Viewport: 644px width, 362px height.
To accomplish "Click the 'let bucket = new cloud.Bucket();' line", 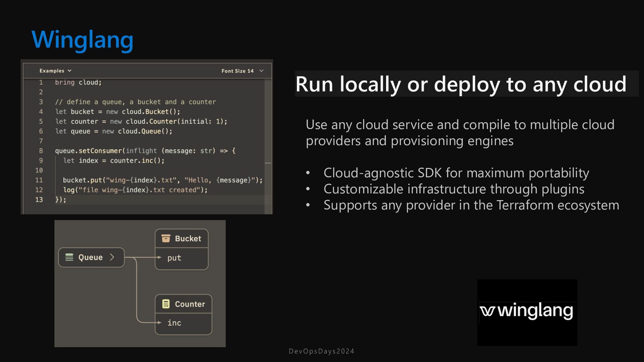I will click(x=118, y=112).
